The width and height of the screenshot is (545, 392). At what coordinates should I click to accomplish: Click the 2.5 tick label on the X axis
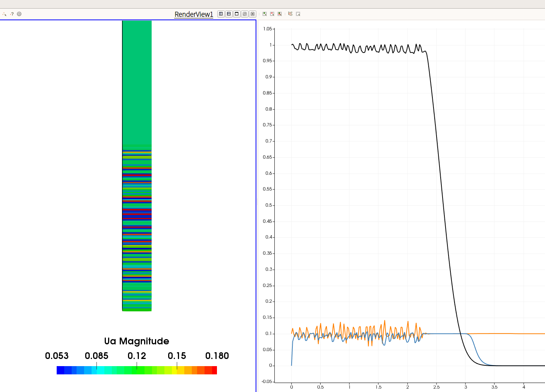[x=437, y=387]
